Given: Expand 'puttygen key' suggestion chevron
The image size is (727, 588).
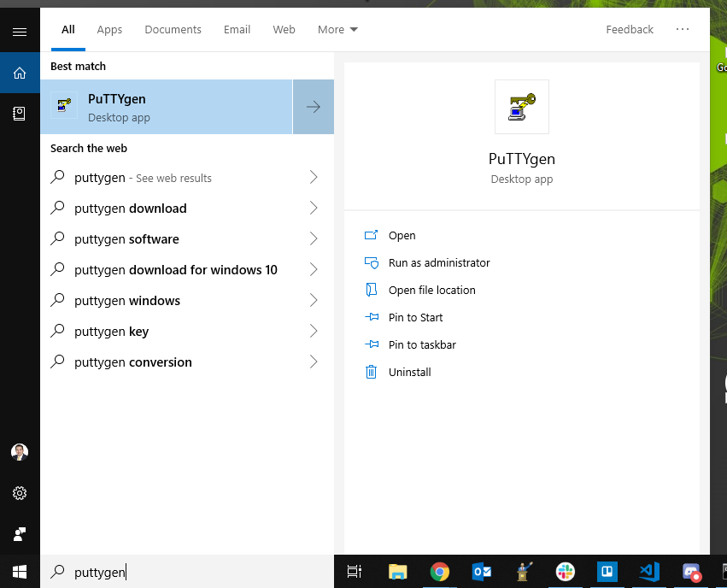Looking at the screenshot, I should 314,331.
